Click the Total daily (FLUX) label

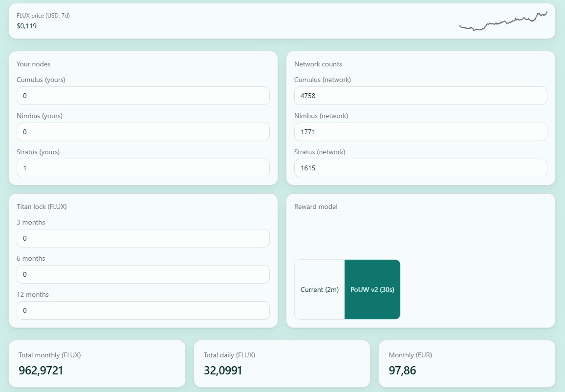(x=230, y=355)
